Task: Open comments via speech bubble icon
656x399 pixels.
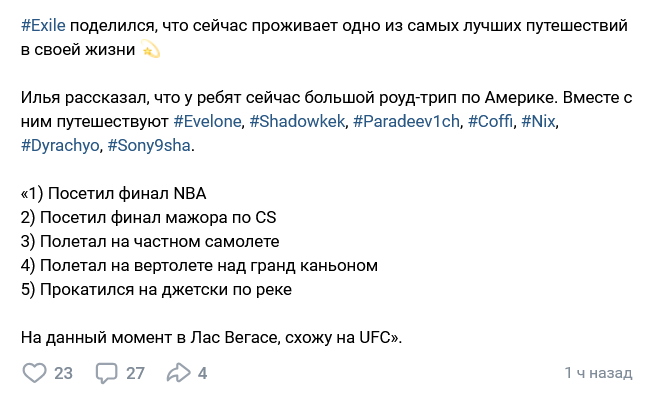Action: coord(106,373)
